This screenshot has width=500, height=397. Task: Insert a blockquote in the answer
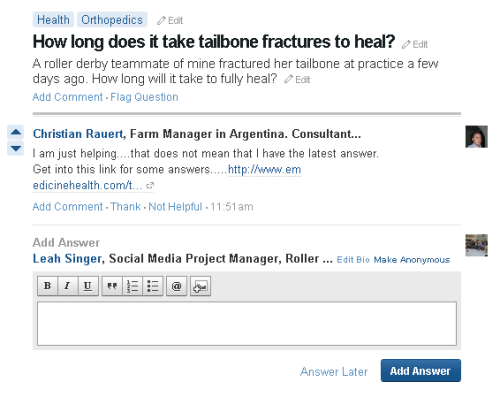112,286
